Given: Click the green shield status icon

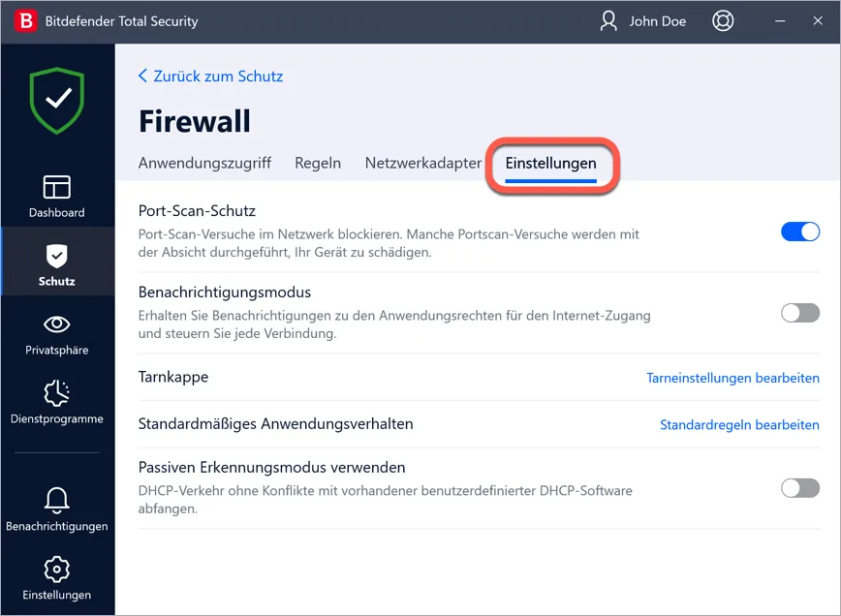Looking at the screenshot, I should click(x=57, y=100).
